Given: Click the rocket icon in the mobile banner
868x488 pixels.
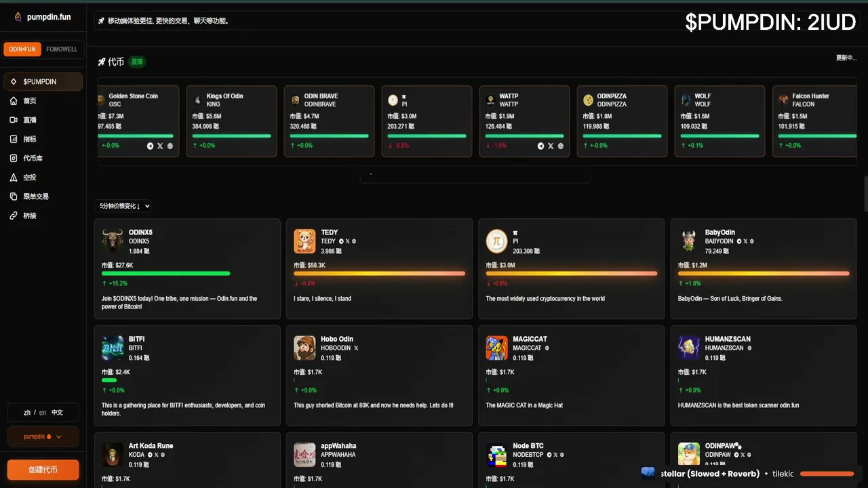Looking at the screenshot, I should (x=101, y=21).
